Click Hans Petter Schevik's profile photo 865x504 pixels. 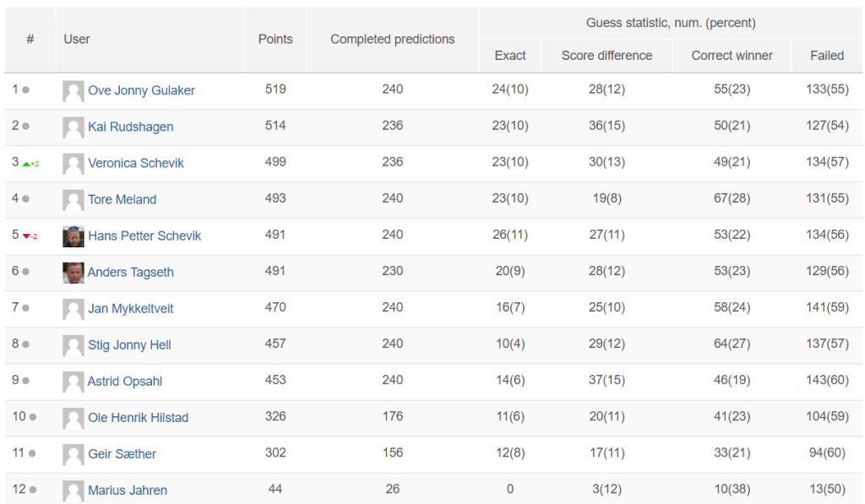(x=73, y=236)
